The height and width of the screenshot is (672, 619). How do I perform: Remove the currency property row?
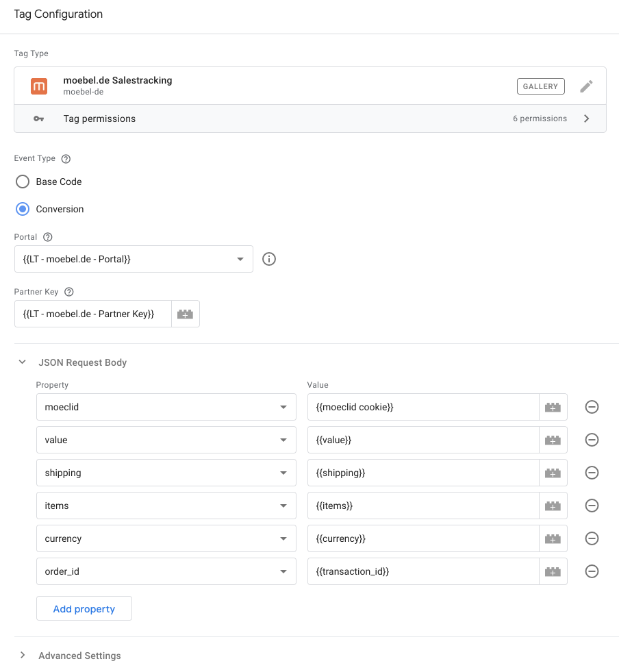tap(592, 538)
